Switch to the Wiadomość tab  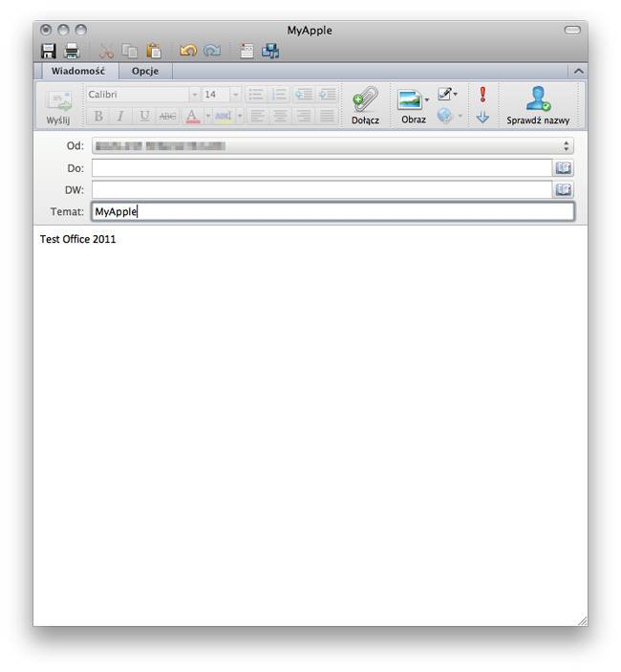(78, 71)
